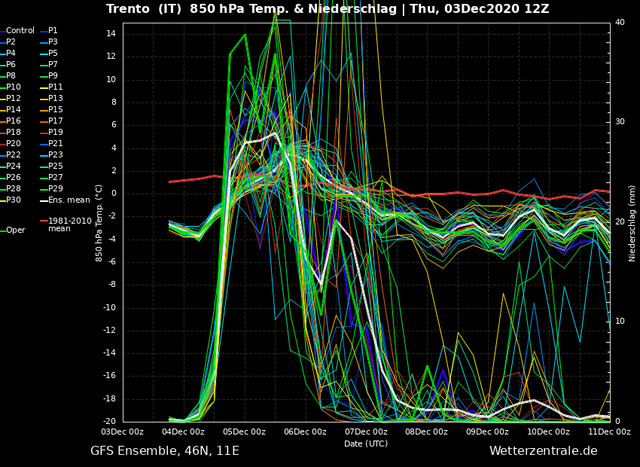Viewport: 640px width, 467px height.
Task: Select the '06Dec 00z' date tick label
Action: [306, 432]
